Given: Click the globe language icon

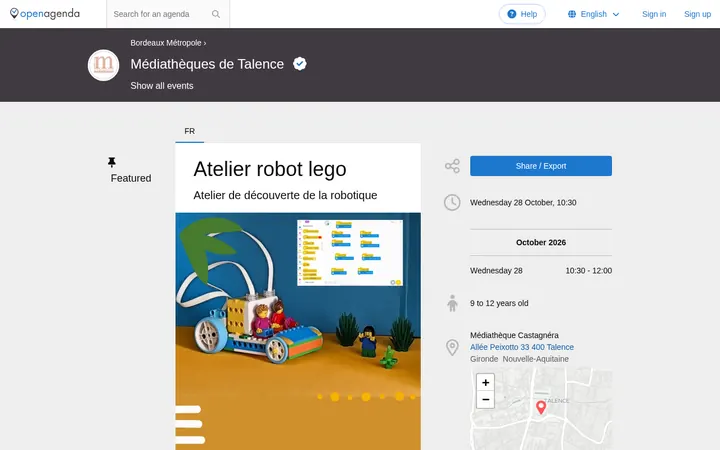Looking at the screenshot, I should click(572, 14).
